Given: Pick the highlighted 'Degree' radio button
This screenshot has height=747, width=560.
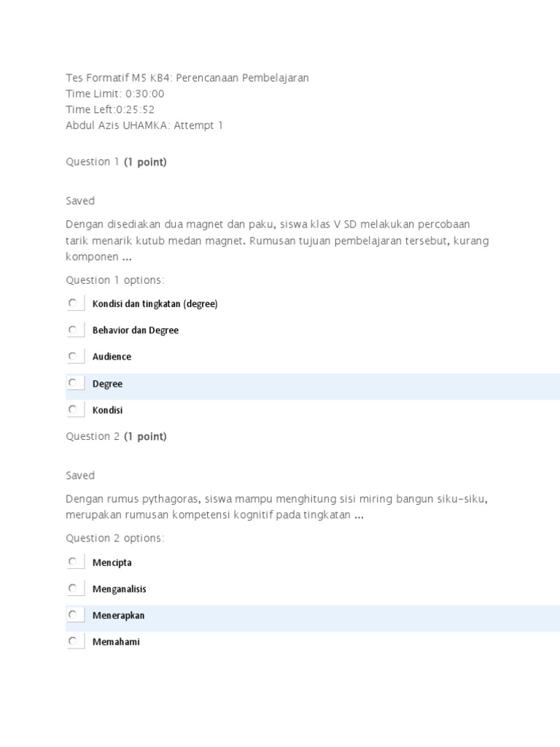Looking at the screenshot, I should (x=72, y=384).
